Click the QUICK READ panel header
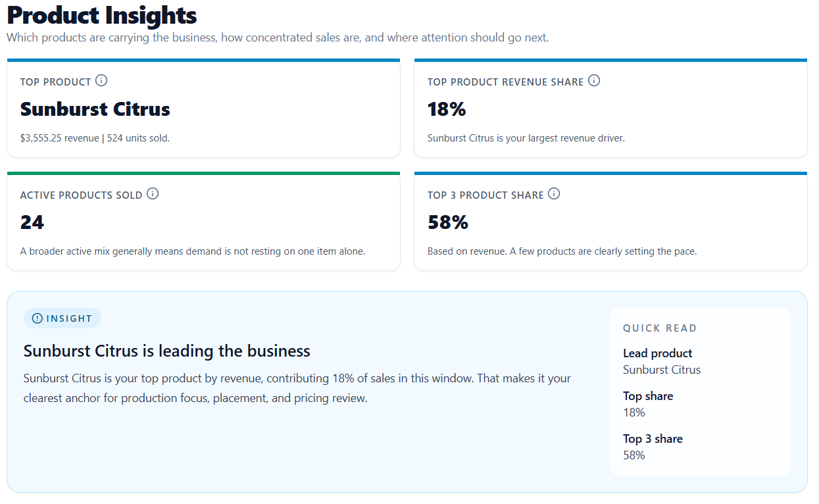This screenshot has width=819, height=504. click(660, 328)
